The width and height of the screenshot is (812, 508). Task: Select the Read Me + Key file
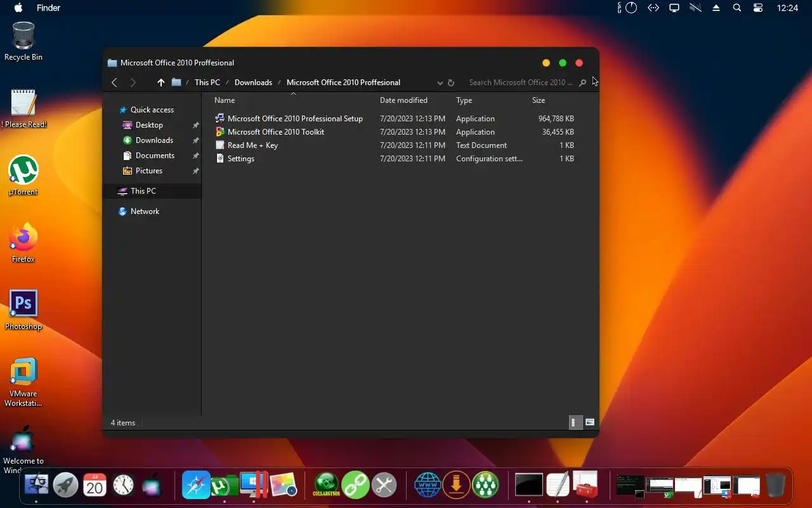click(252, 145)
